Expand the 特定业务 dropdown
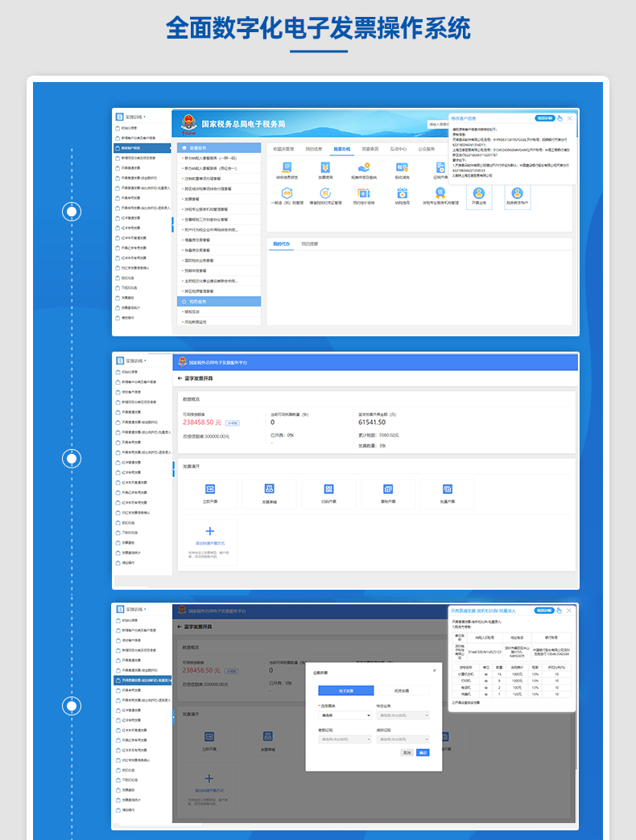The image size is (636, 840). coord(403,714)
